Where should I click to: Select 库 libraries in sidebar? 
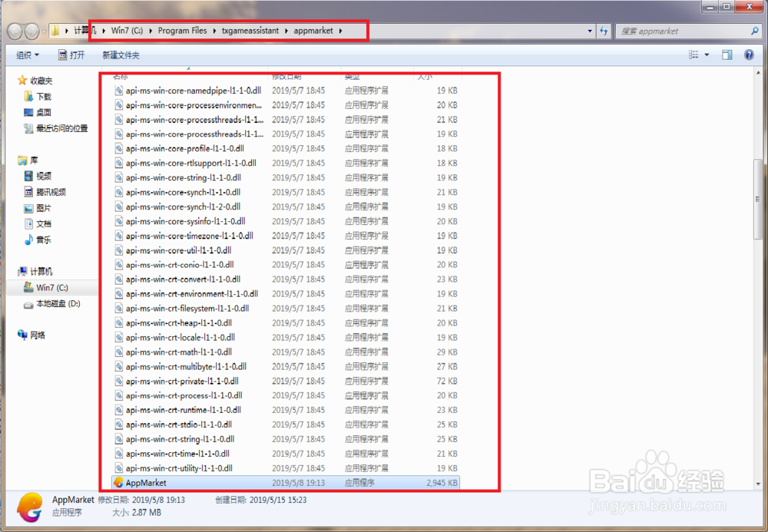28,160
